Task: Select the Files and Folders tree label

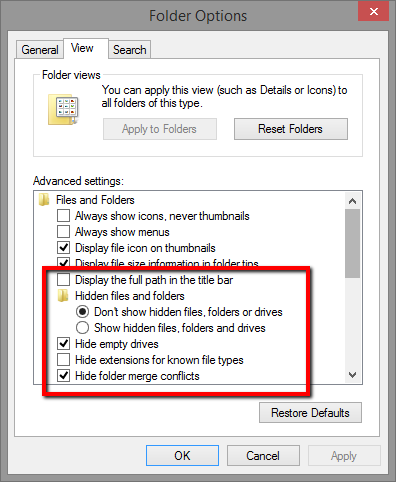Action: (95, 200)
